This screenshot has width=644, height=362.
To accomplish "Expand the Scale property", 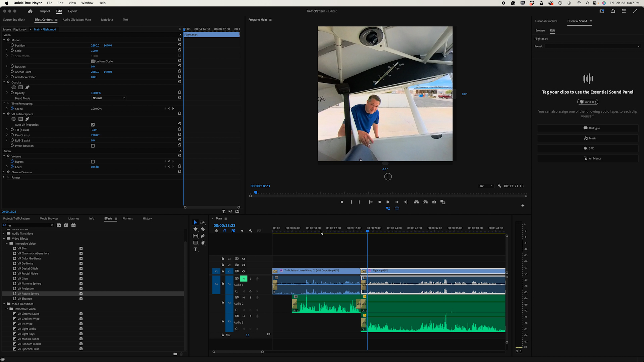I will (x=7, y=51).
